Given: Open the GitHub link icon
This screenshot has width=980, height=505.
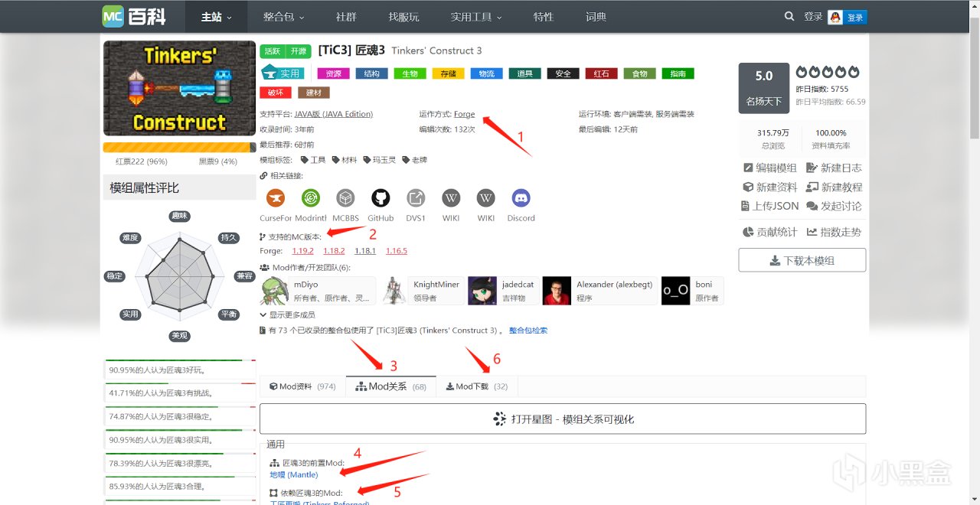Looking at the screenshot, I should (x=381, y=199).
